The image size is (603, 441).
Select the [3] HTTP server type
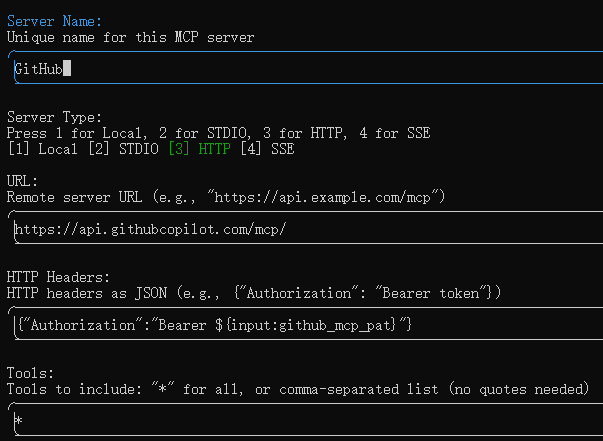200,149
